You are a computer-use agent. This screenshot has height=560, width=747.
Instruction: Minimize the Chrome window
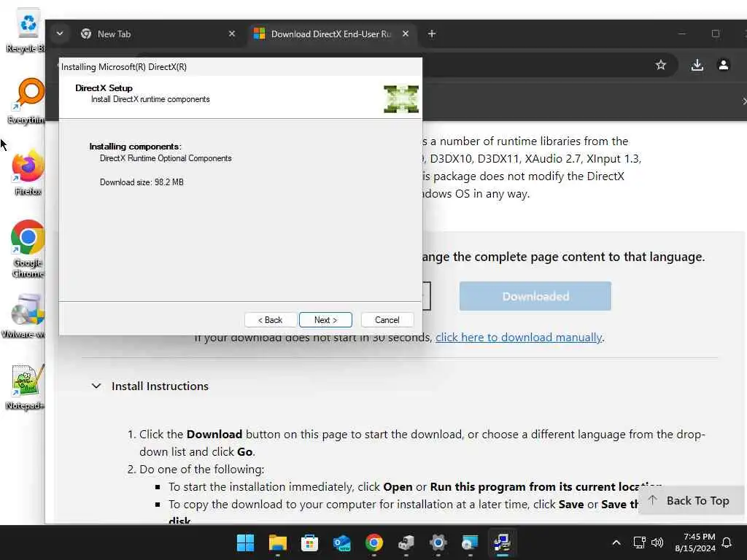[682, 34]
